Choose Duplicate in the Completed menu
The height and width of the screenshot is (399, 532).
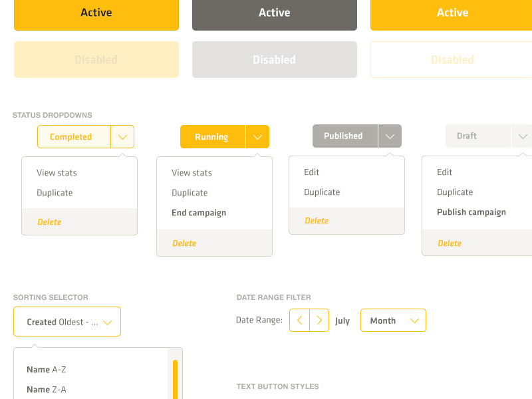(x=55, y=193)
